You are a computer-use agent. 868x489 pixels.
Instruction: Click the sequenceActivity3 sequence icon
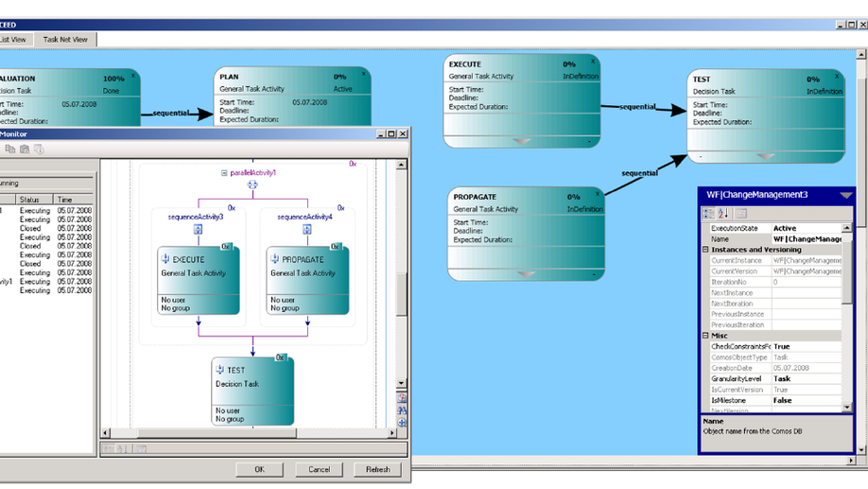click(199, 229)
